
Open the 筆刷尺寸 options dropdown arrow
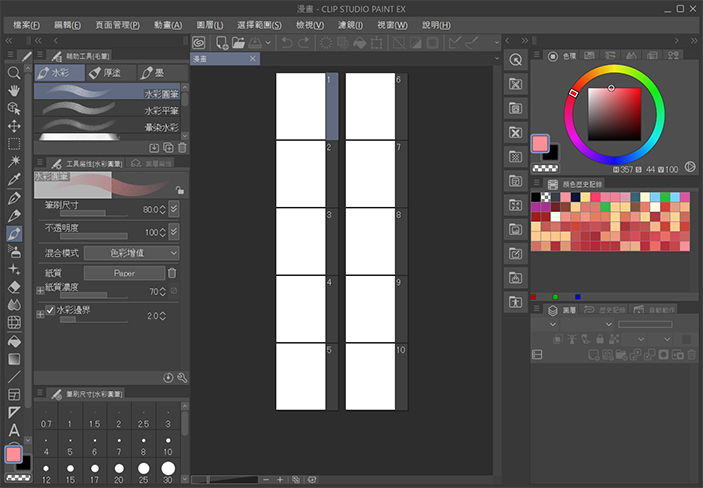coord(173,209)
